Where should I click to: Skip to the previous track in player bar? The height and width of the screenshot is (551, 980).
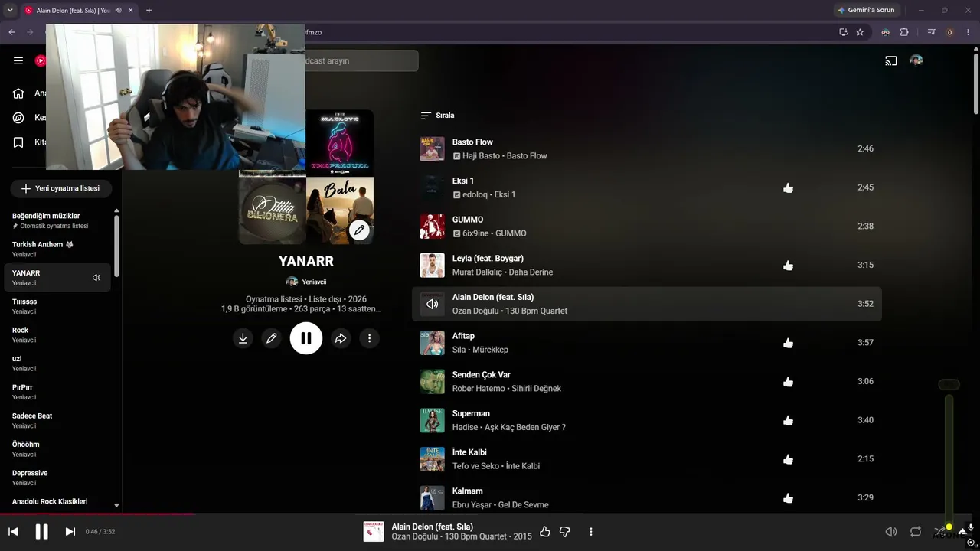pos(13,531)
